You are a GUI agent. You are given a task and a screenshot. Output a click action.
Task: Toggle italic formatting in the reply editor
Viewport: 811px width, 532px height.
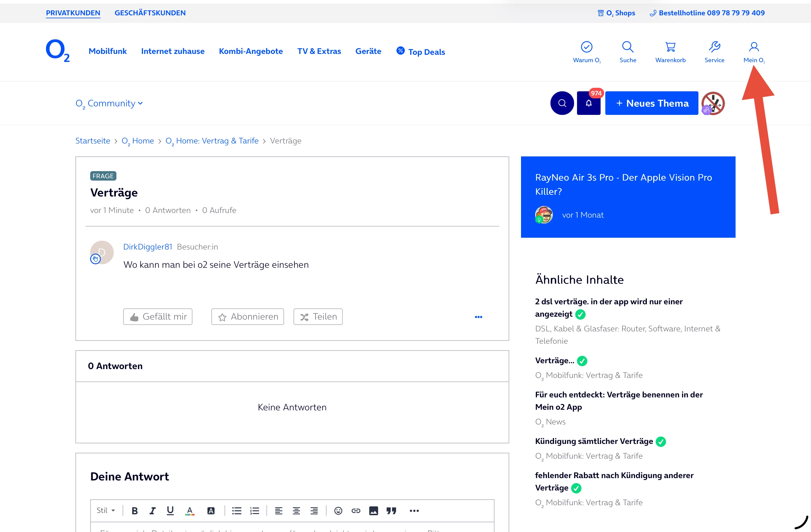tap(152, 510)
